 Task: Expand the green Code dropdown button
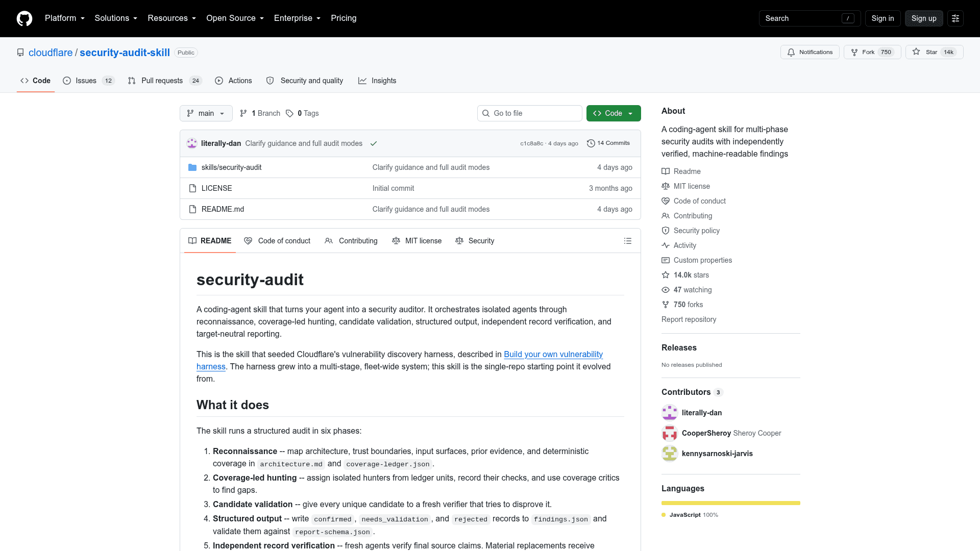click(613, 113)
